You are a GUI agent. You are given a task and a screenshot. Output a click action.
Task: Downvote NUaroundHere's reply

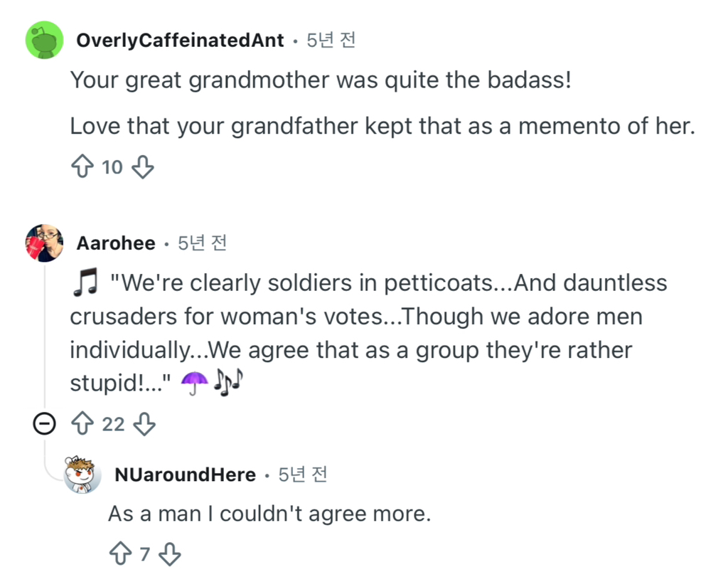[x=171, y=553]
